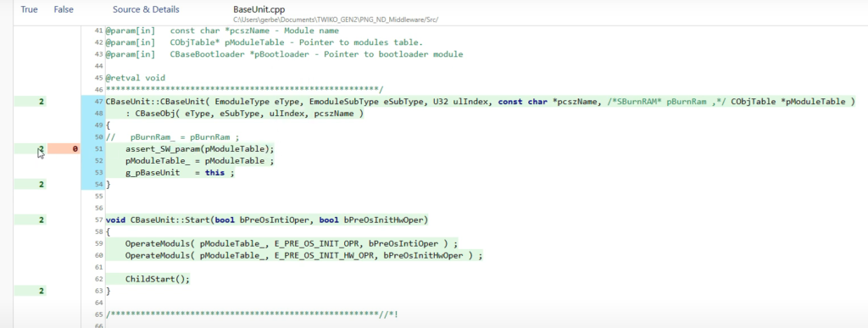This screenshot has width=868, height=328.
Task: Click the opening brace on line 58
Action: point(108,231)
